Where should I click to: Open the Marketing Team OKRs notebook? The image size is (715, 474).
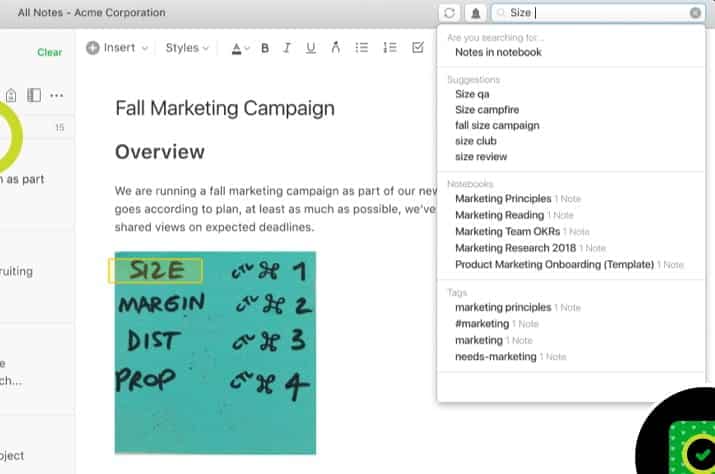[x=522, y=231]
